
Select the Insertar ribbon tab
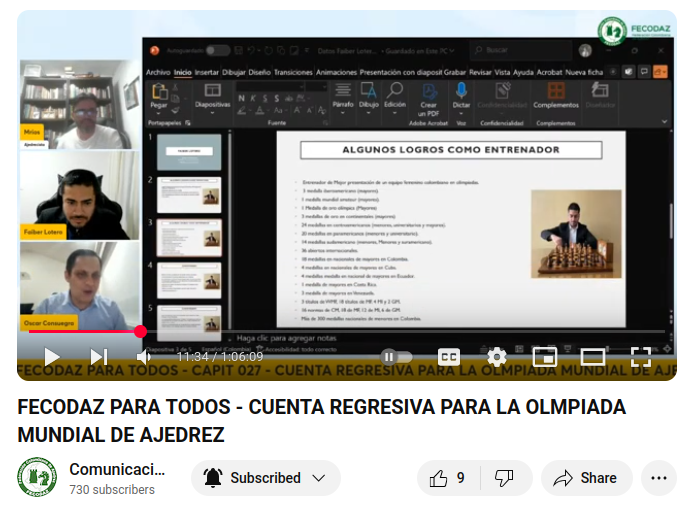[206, 72]
